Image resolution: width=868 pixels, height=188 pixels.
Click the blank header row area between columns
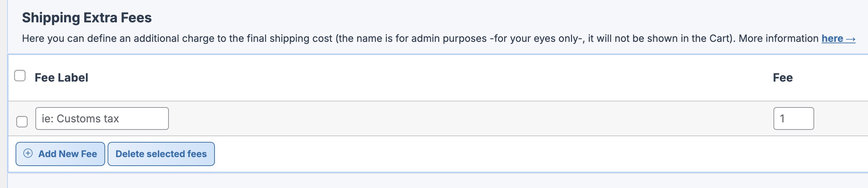(425, 78)
